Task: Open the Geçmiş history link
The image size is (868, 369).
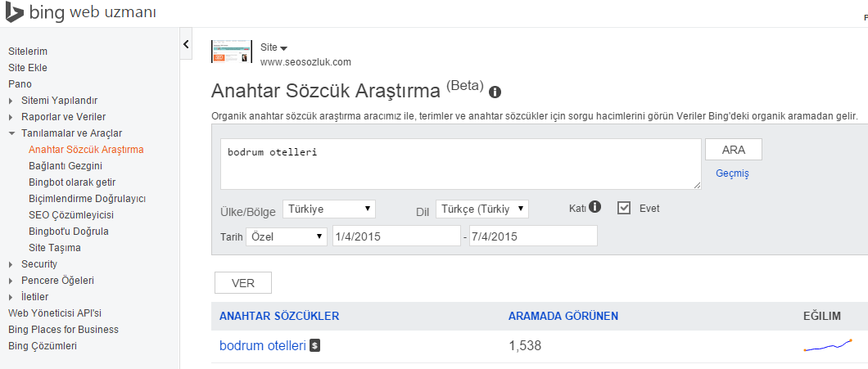Action: point(732,173)
